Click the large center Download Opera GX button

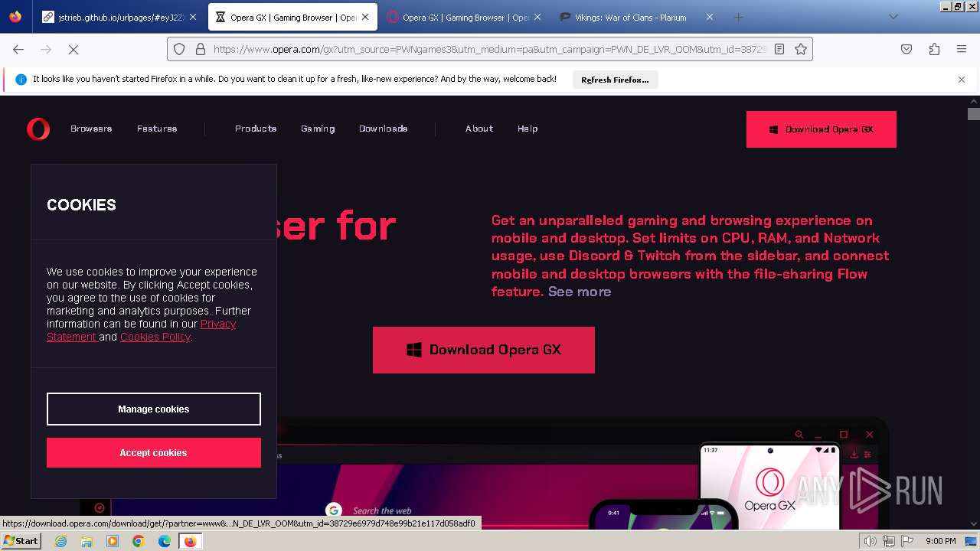point(484,350)
